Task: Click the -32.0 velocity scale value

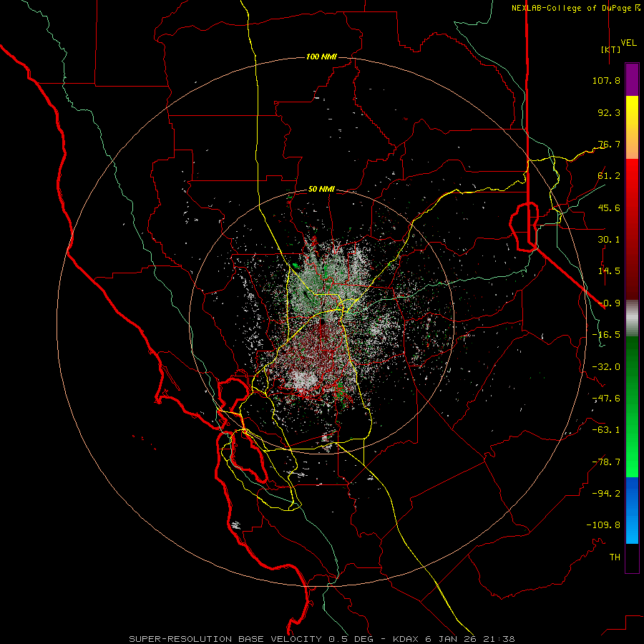Action: (x=606, y=367)
